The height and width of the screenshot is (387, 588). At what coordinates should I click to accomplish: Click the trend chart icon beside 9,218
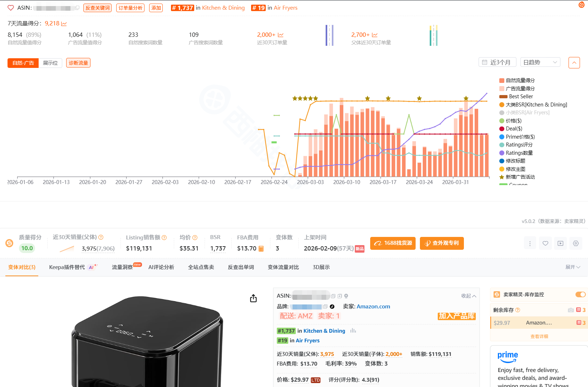click(64, 24)
